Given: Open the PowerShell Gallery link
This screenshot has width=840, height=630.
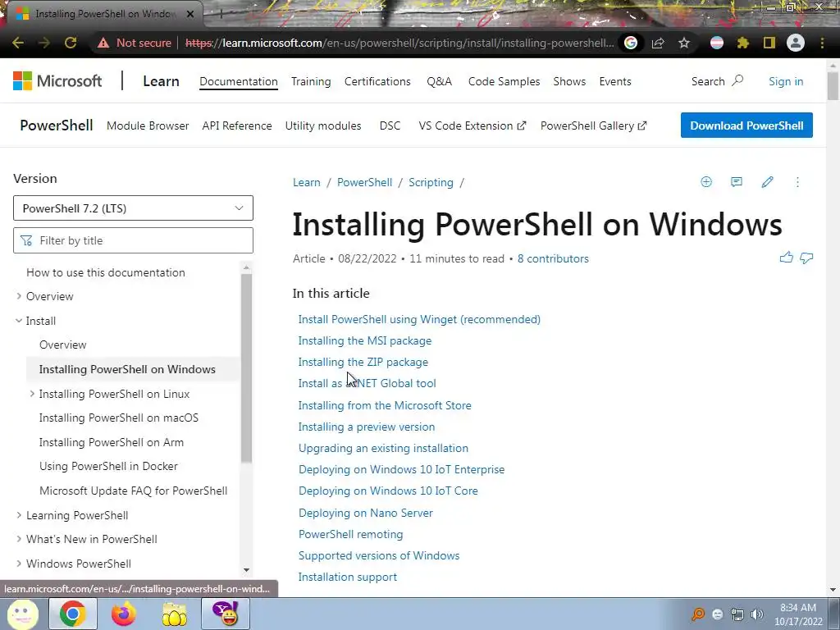Looking at the screenshot, I should (x=593, y=126).
